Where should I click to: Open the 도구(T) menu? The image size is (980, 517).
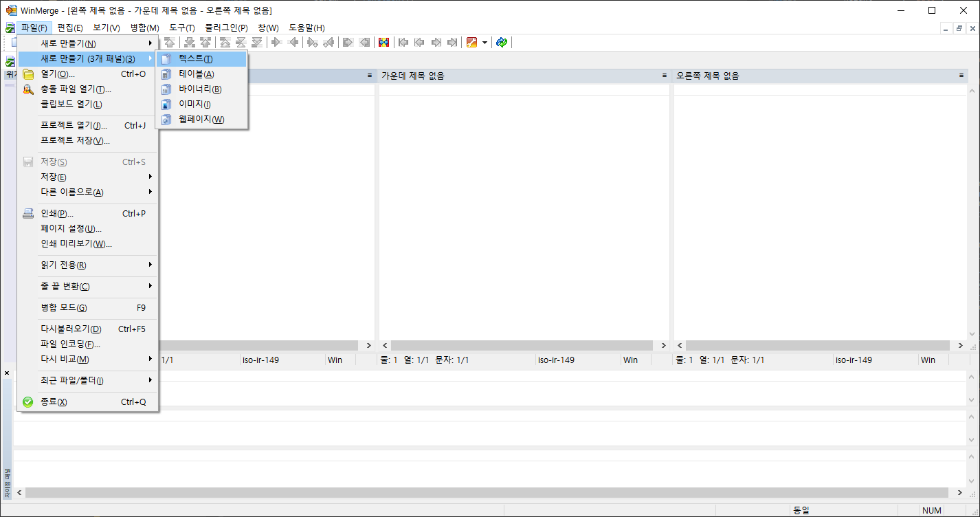coord(182,28)
